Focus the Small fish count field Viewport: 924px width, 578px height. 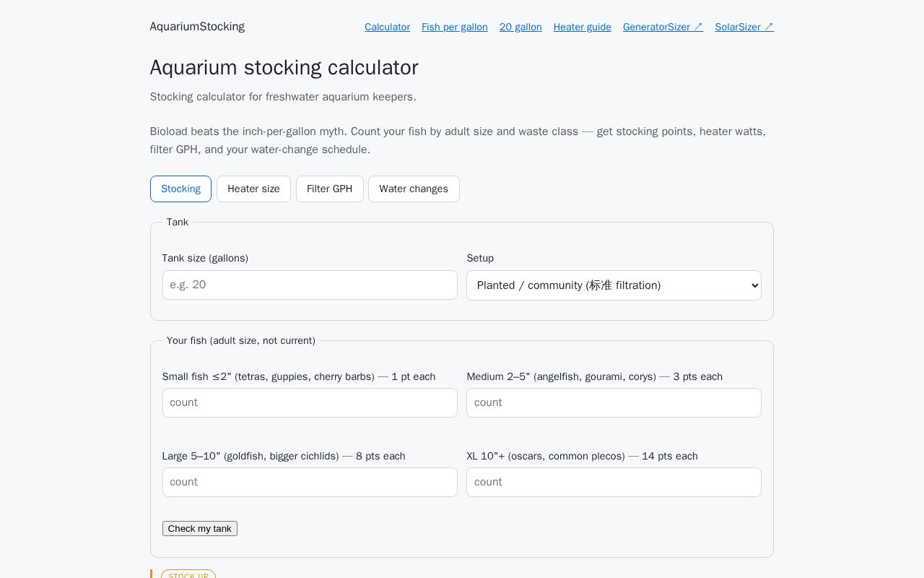[x=310, y=402]
